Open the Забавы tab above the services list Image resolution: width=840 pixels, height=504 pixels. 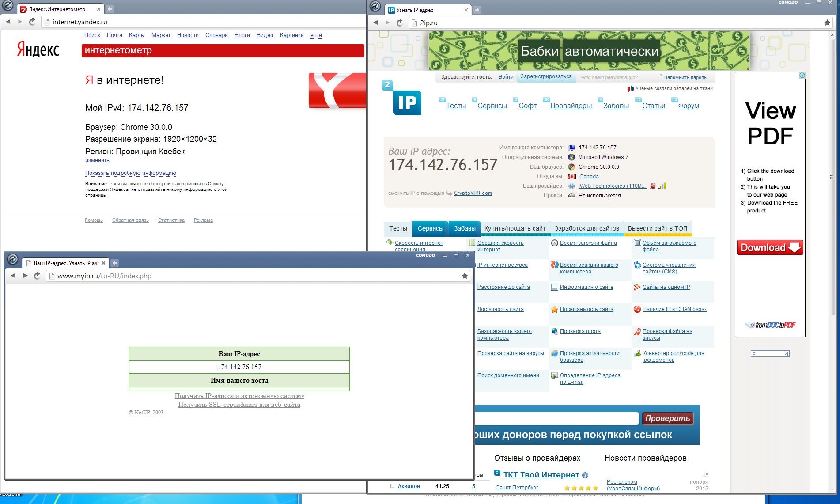(465, 228)
